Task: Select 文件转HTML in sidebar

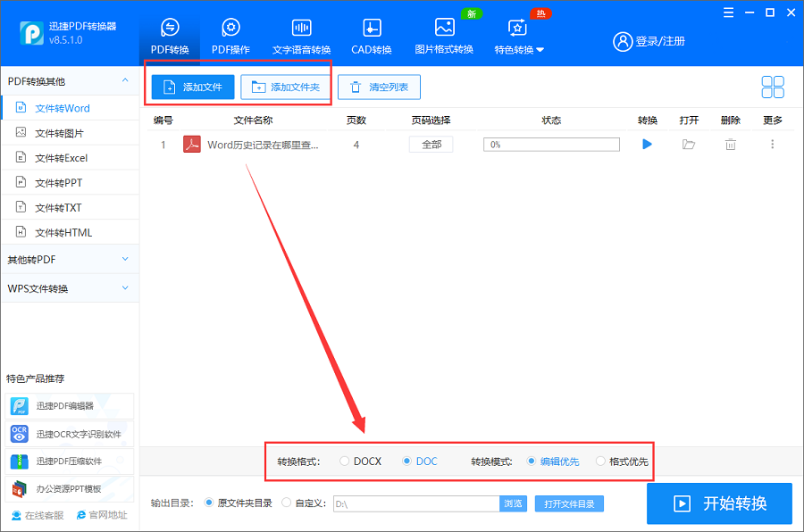Action: (x=71, y=233)
